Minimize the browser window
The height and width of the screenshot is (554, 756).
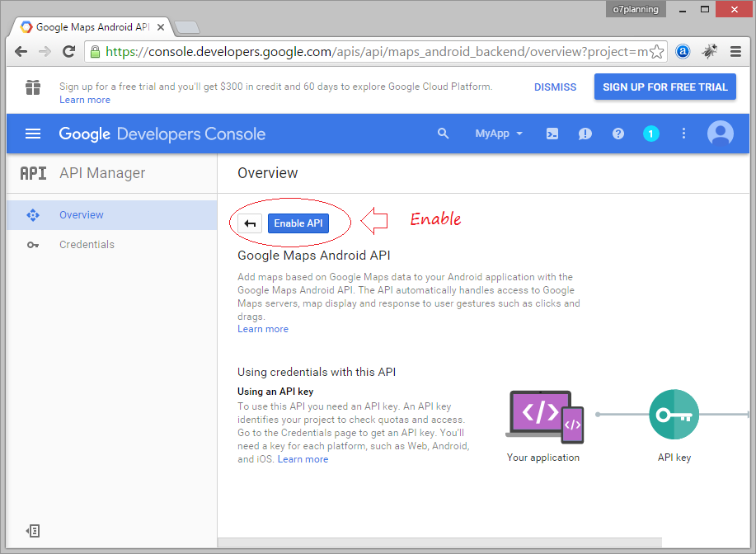683,9
